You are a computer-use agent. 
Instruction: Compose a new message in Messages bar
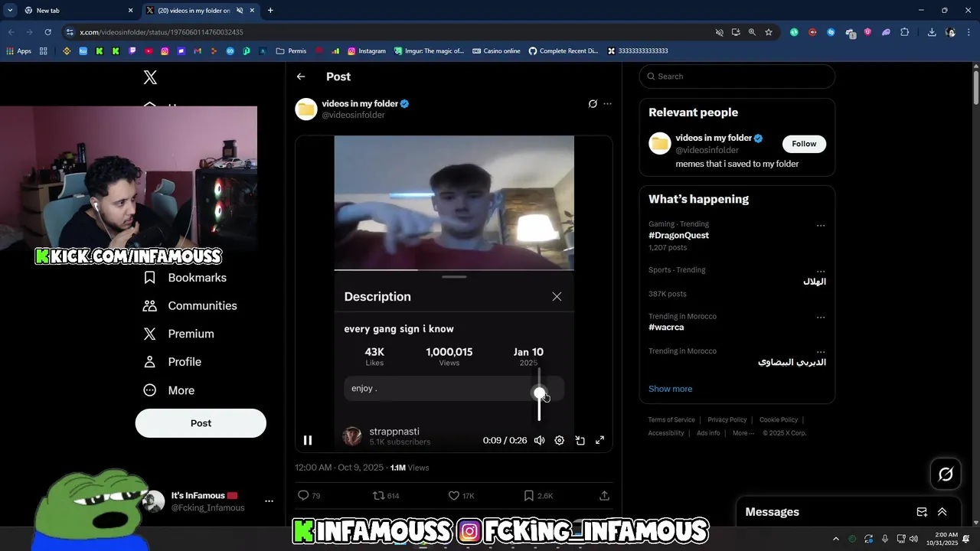[922, 512]
